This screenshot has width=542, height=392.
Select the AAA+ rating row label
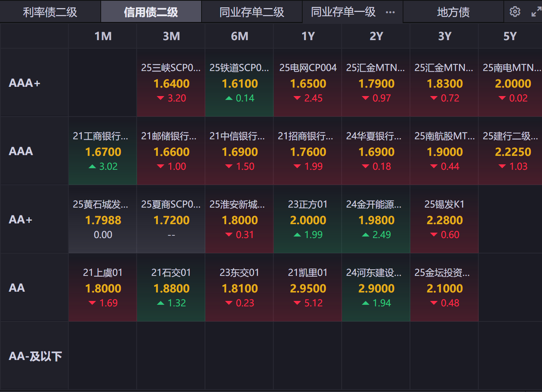point(25,83)
